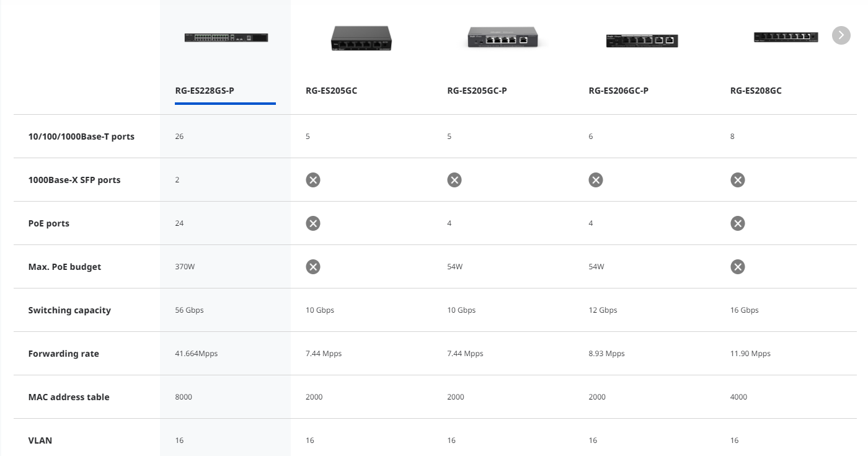Click the Switching capacity row label
Viewport: 868px width, 456px height.
point(69,310)
